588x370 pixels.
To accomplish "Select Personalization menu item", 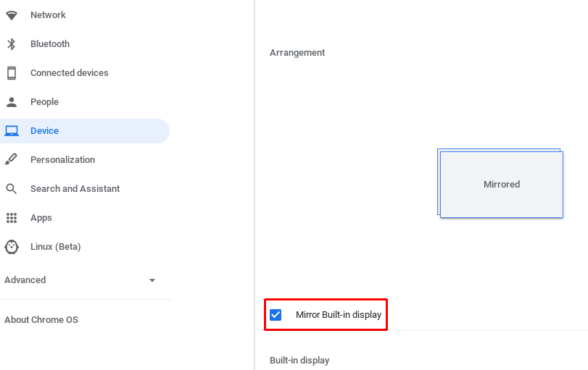I will click(62, 160).
